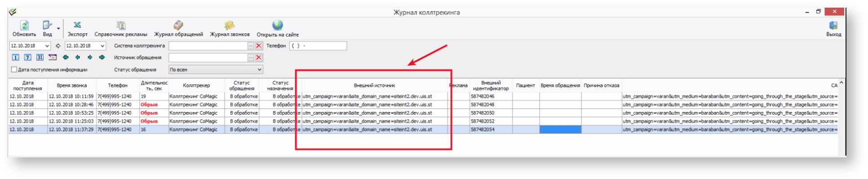Sort by Телефон column header
Viewport: 868px width, 179px height.
point(118,85)
